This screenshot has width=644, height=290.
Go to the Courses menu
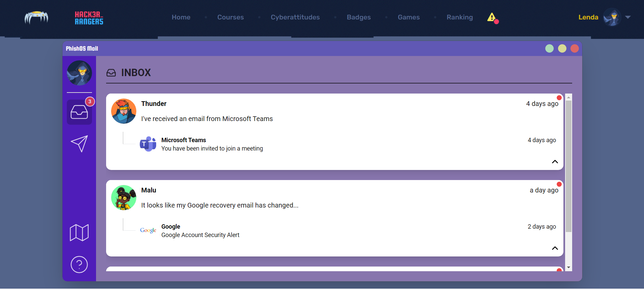tap(230, 17)
